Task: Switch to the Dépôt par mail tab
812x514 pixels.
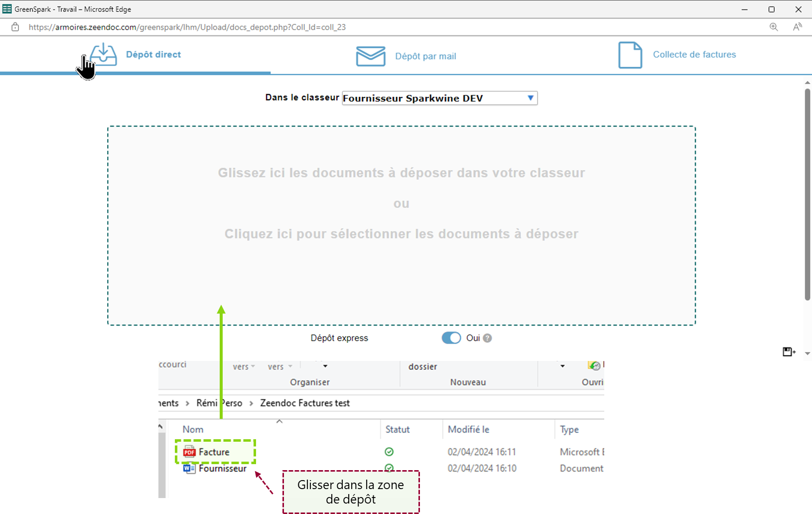Action: point(425,56)
